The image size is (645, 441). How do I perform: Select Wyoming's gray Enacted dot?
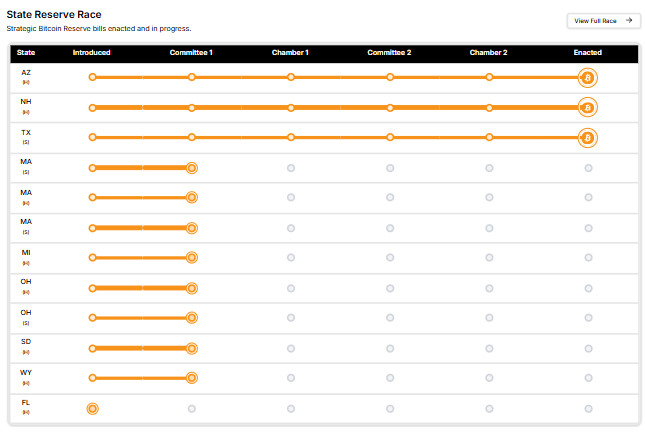pos(588,378)
